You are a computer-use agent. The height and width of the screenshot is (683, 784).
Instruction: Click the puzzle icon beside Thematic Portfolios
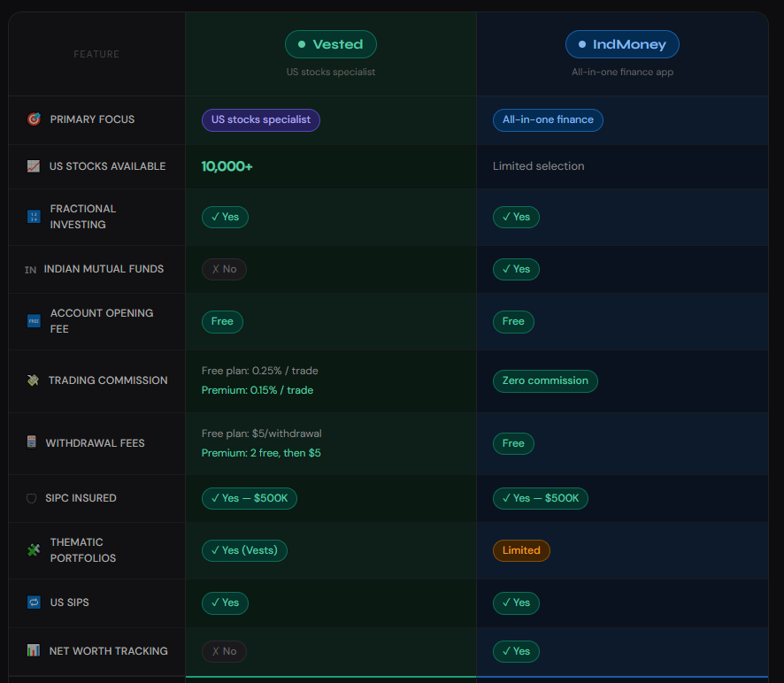coord(34,550)
